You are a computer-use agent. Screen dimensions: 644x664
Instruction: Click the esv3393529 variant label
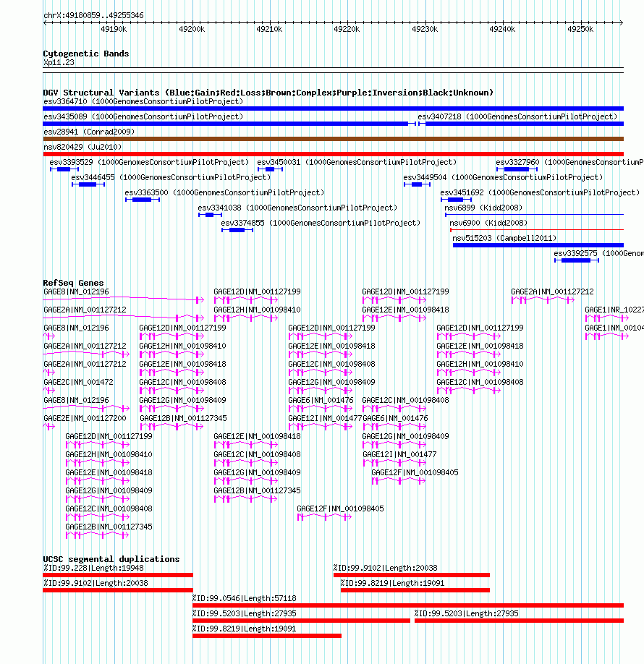[149, 162]
